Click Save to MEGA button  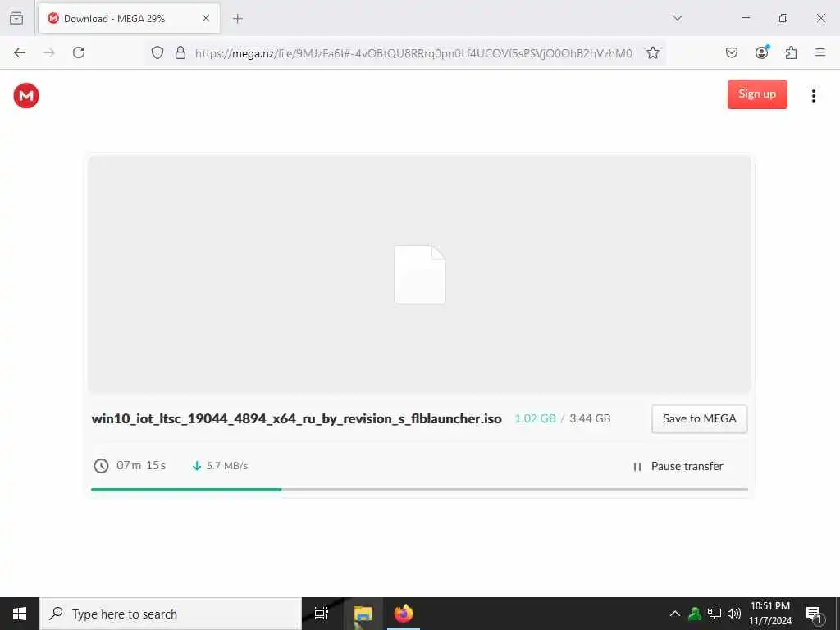699,419
